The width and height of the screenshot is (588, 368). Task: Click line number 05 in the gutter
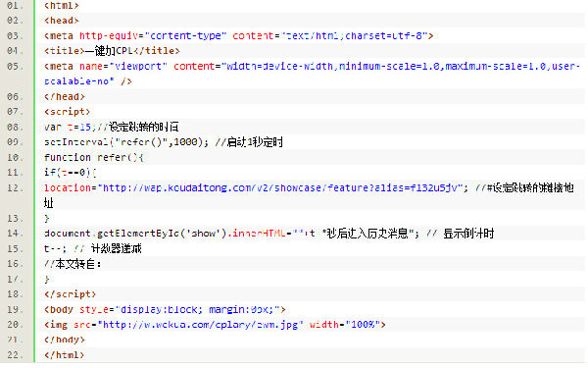tap(15, 66)
